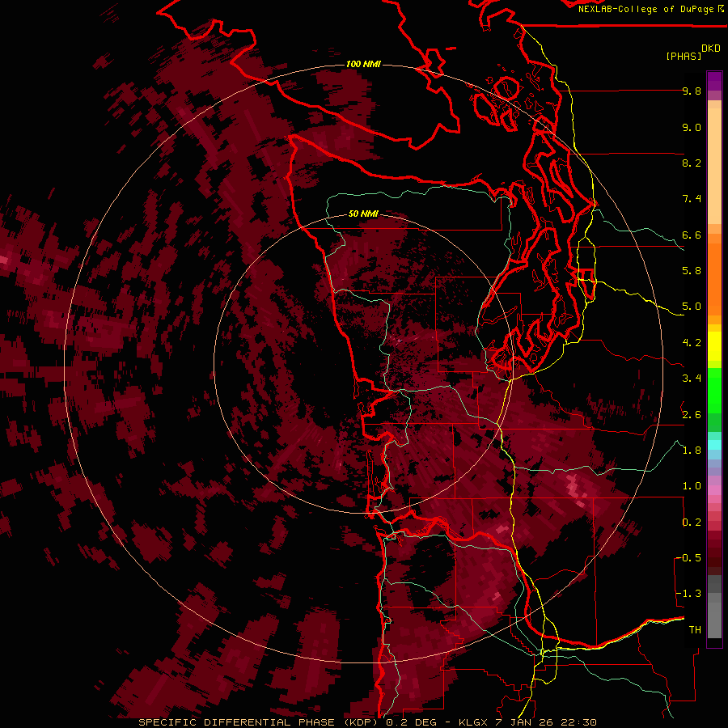Image resolution: width=728 pixels, height=728 pixels.
Task: Click the 100 NMI range ring label
Action: [363, 64]
